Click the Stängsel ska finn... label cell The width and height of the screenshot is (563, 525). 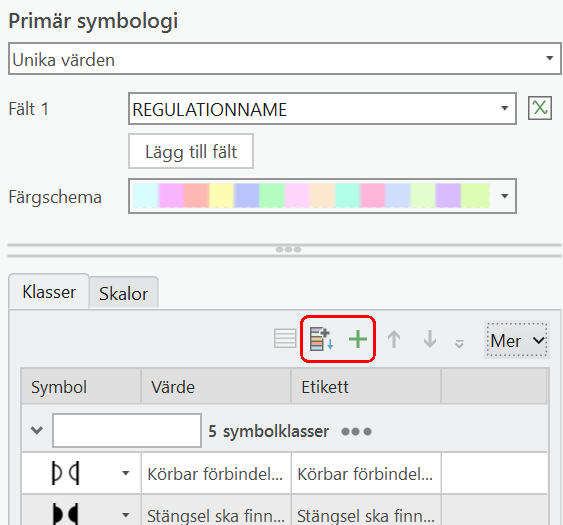pyautogui.click(x=366, y=510)
